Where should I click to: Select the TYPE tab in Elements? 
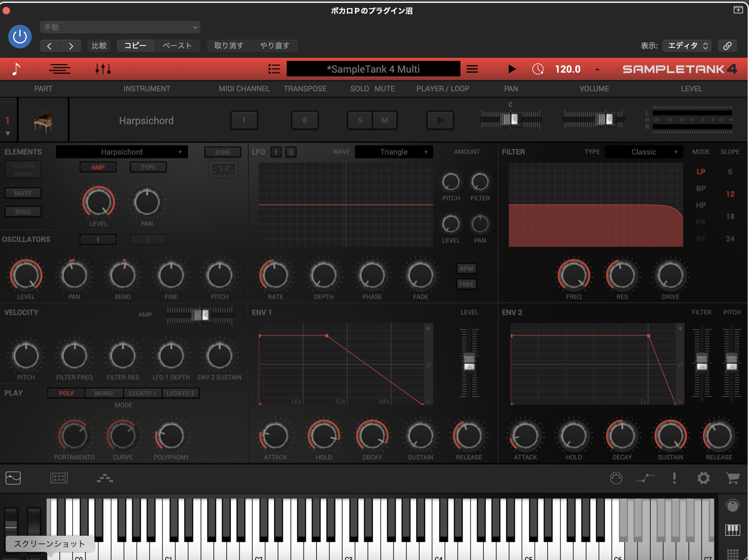point(148,167)
